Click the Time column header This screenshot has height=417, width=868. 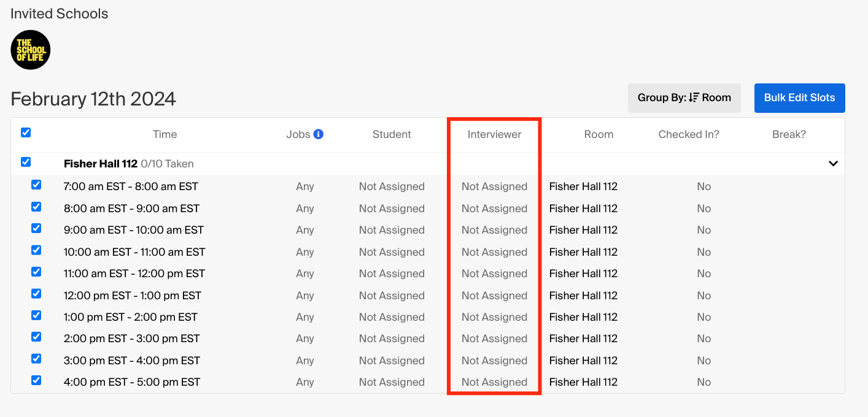pyautogui.click(x=165, y=134)
